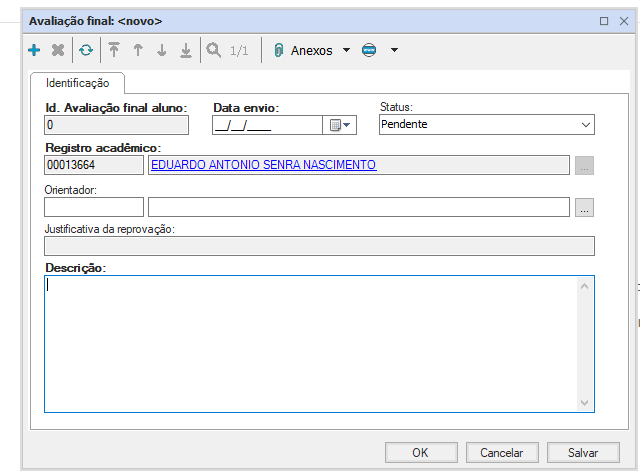Open the Anexos paperclip menu
Viewport: 640px width, 473px height.
coord(304,50)
